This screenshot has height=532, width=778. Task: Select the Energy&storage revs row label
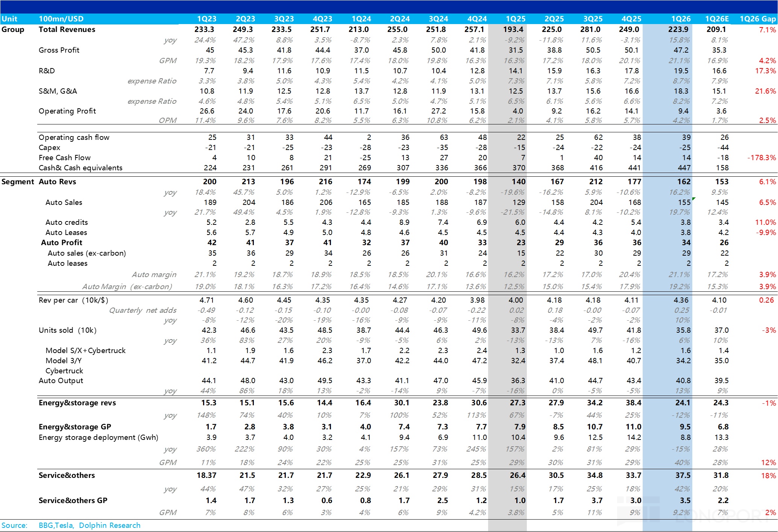pyautogui.click(x=77, y=403)
